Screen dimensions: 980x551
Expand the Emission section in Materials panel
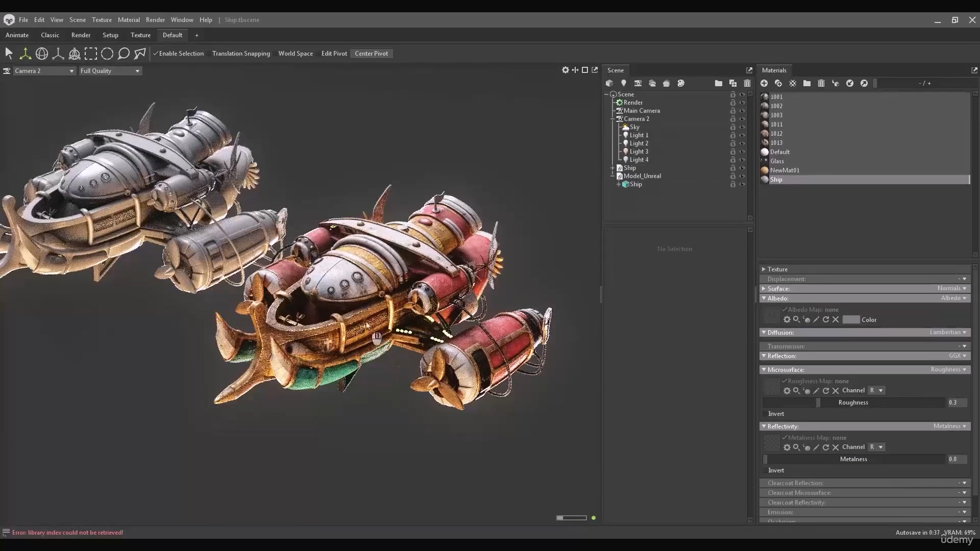tap(781, 512)
